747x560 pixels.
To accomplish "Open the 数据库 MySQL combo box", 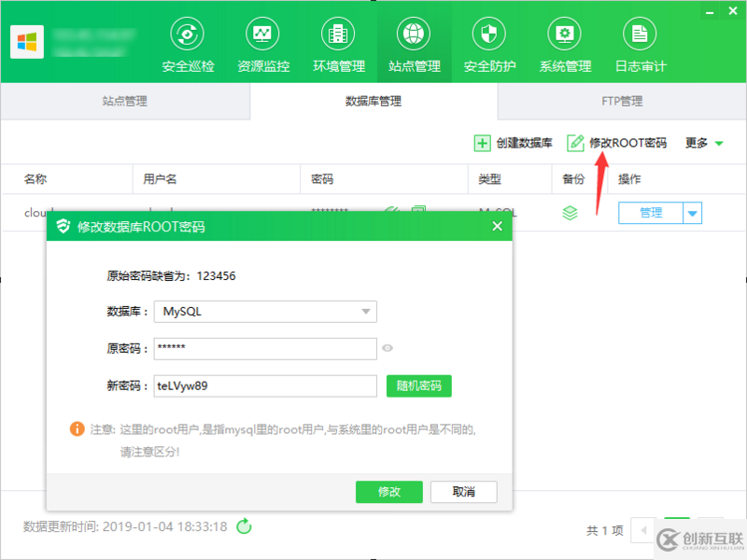I will point(265,312).
